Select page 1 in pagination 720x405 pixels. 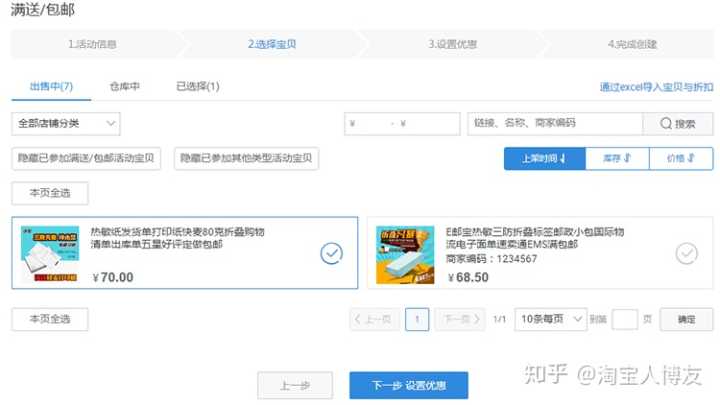pyautogui.click(x=417, y=319)
